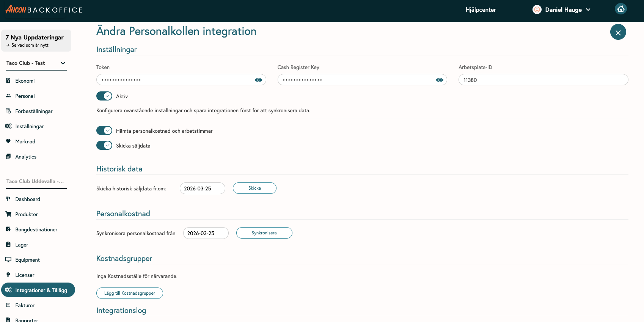Click the Lager clipboard icon
This screenshot has height=322, width=644.
click(x=8, y=244)
